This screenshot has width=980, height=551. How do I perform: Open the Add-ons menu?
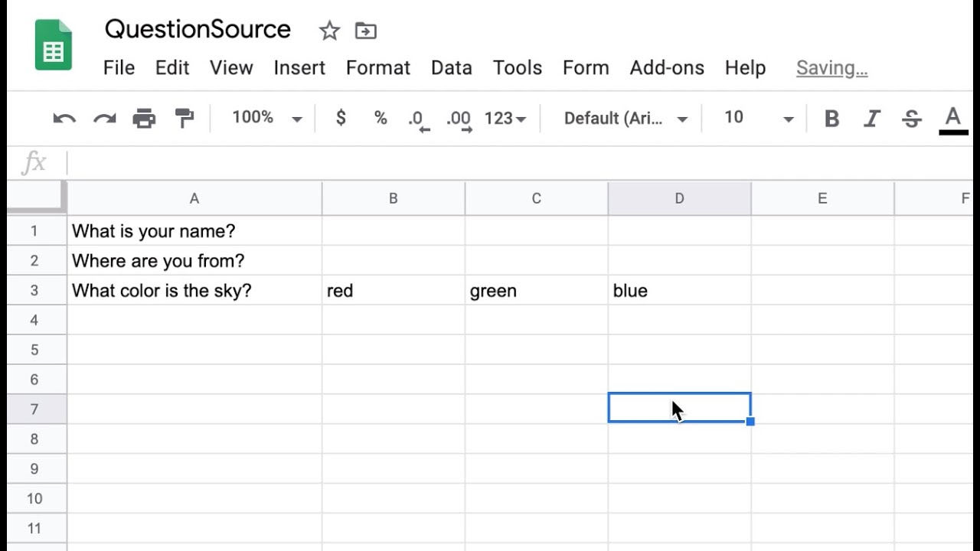point(667,68)
